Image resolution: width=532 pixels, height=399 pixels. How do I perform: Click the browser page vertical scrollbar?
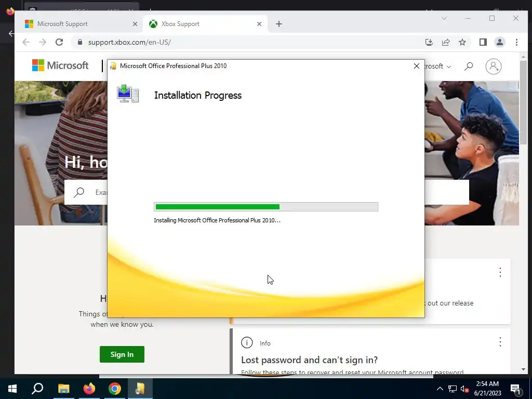point(524,102)
